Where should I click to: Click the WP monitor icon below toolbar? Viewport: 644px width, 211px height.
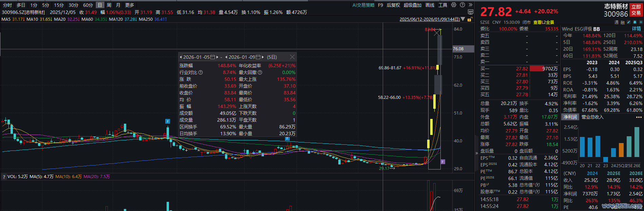[x=470, y=12]
